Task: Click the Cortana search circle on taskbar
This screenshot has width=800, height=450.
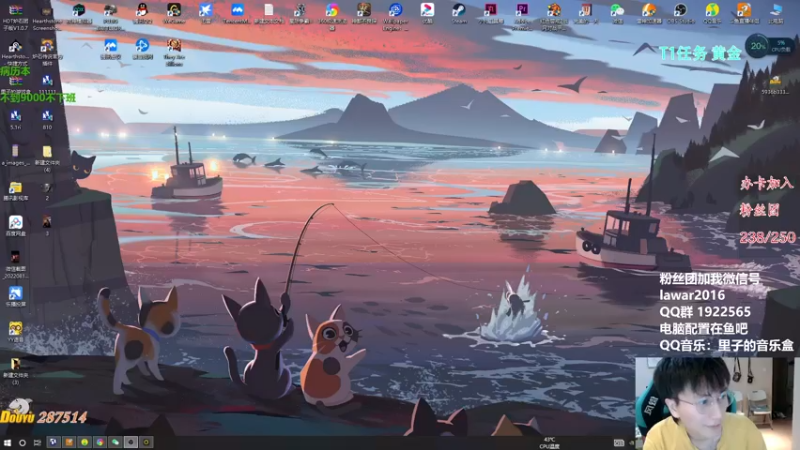Action: (22, 442)
